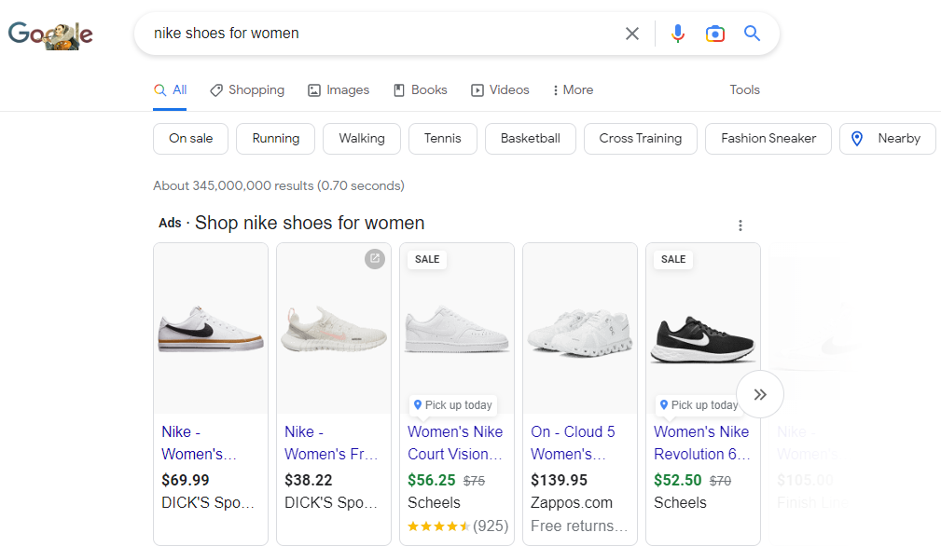The height and width of the screenshot is (560, 941).
Task: Apply the Walking filter chip
Action: 362,139
